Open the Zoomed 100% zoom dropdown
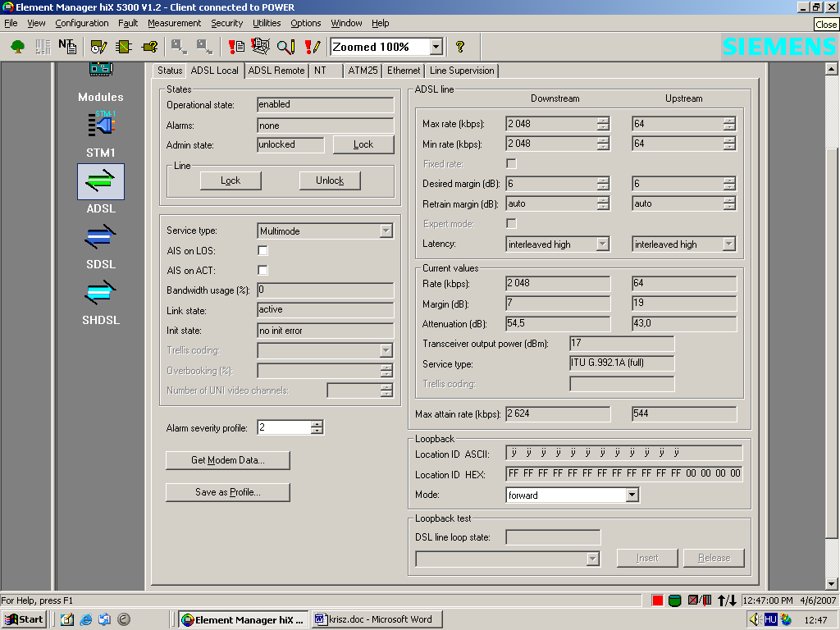The image size is (840, 630). tap(436, 47)
